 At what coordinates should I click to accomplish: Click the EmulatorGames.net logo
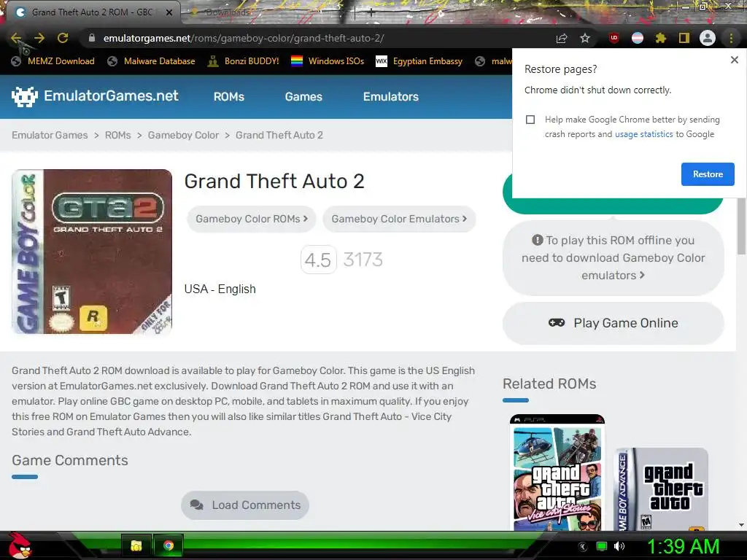pos(96,96)
